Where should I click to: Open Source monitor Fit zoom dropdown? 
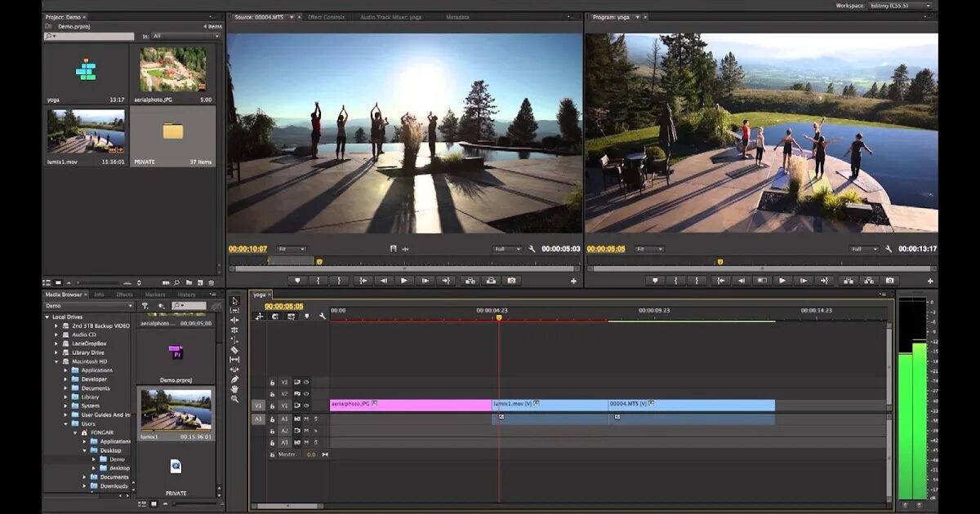pyautogui.click(x=291, y=250)
